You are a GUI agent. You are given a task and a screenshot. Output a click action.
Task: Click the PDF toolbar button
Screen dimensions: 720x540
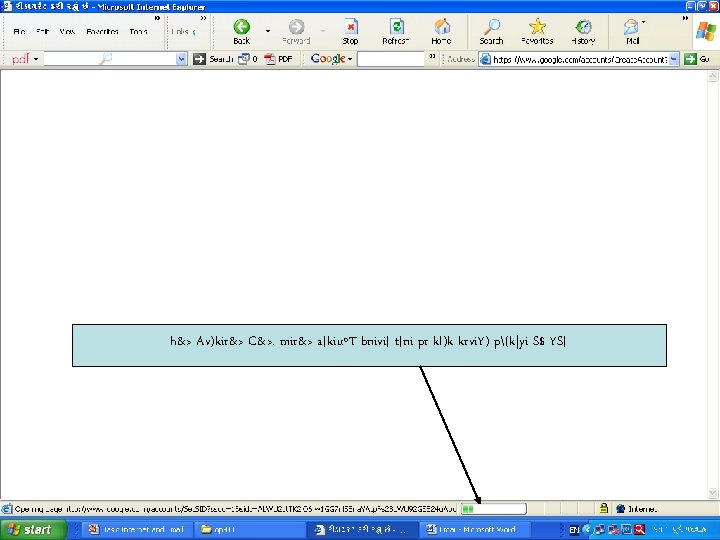pos(279,59)
